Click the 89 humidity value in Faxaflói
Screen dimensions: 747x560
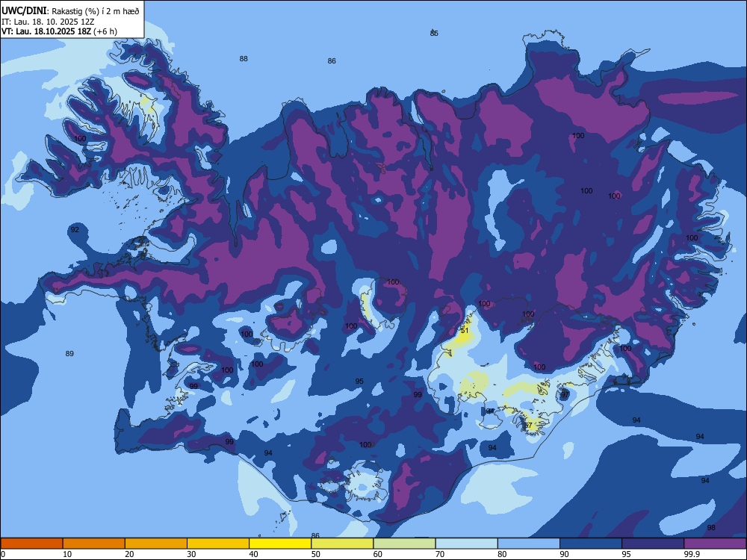click(x=69, y=353)
